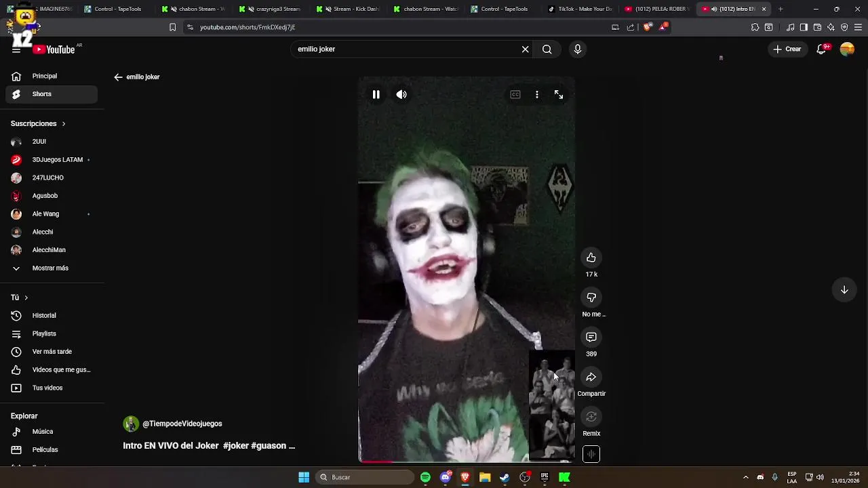Launch Epic Games from the taskbar
This screenshot has width=868, height=488.
click(545, 477)
